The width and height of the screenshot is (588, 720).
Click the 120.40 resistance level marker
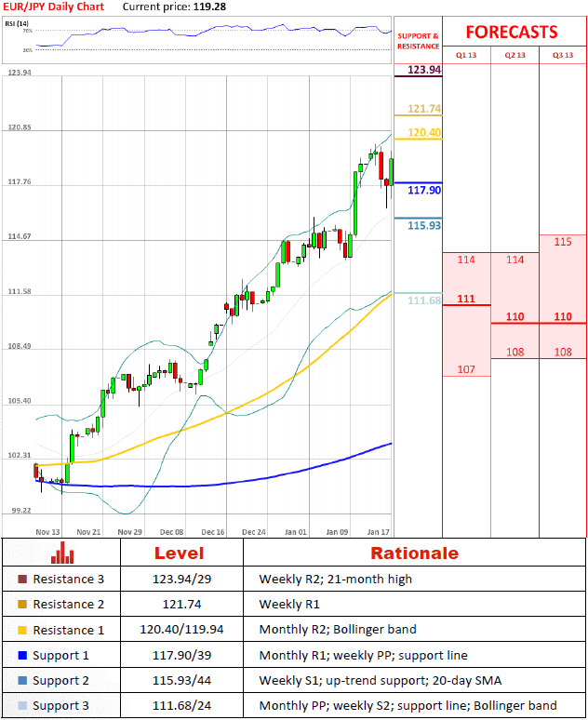click(424, 133)
